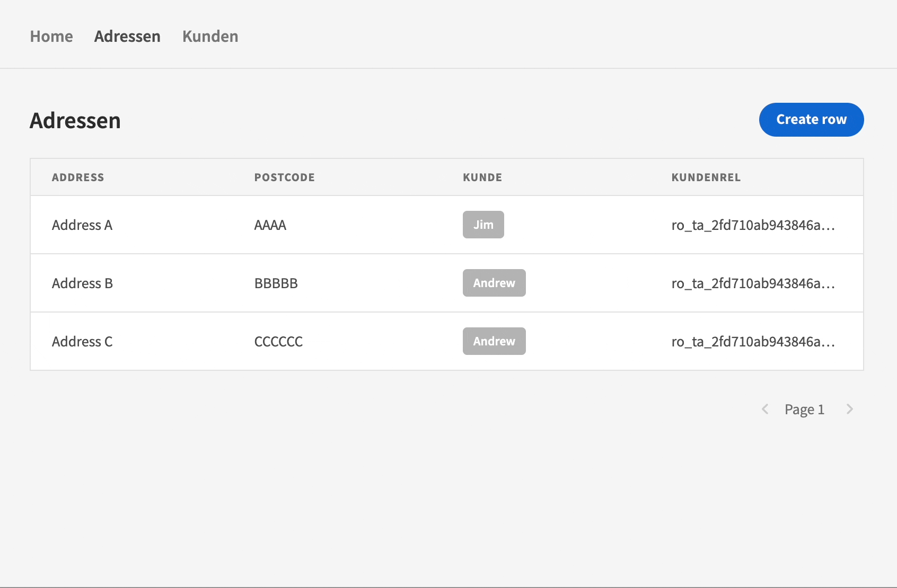897x588 pixels.
Task: Click the Page 1 pagination label
Action: point(805,409)
